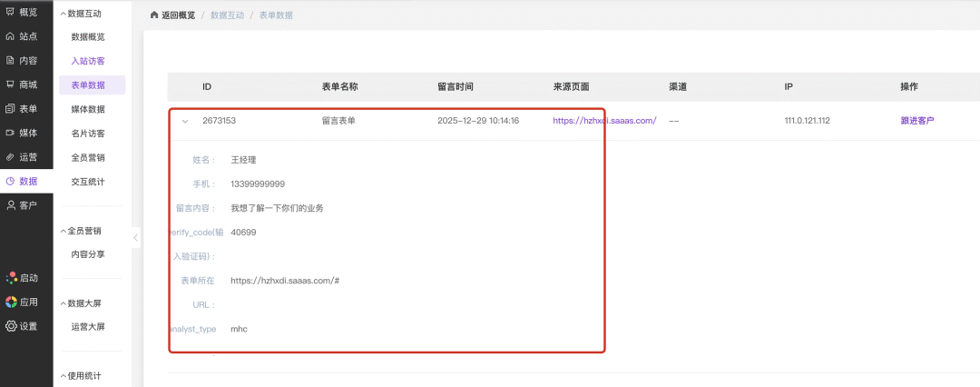Open 入站访客 menu item

coord(88,61)
